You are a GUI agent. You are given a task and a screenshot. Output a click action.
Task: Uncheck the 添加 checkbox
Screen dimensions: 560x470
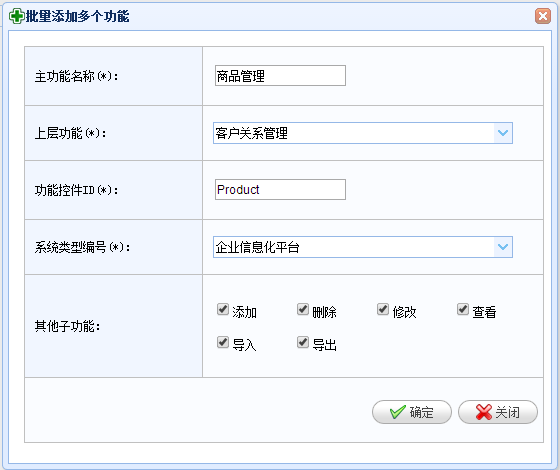pyautogui.click(x=223, y=309)
